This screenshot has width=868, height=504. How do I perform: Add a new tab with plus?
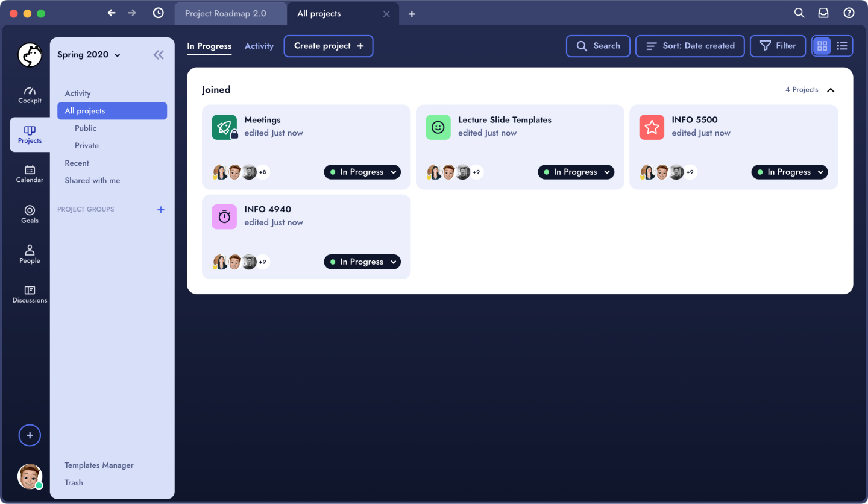click(x=412, y=14)
